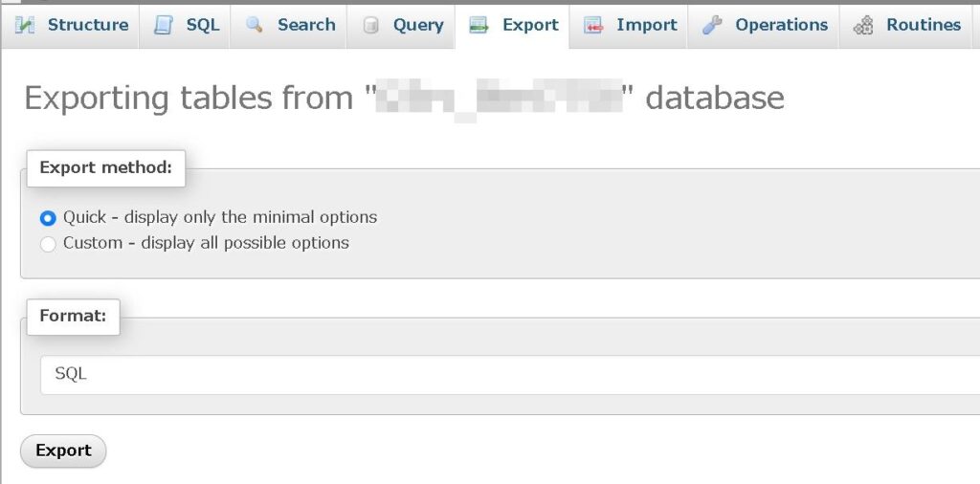The image size is (980, 484).
Task: Click the SQL tab sheet icon
Action: coord(164,26)
